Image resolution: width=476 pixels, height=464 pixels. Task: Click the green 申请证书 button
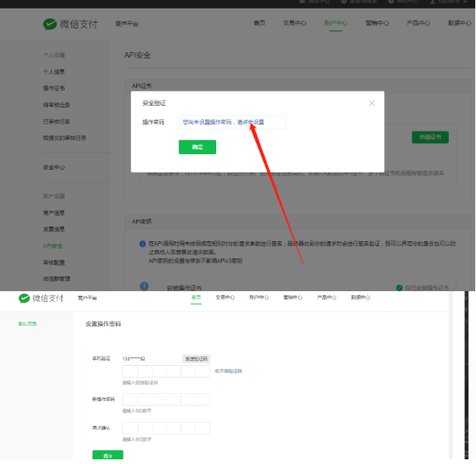tap(429, 137)
